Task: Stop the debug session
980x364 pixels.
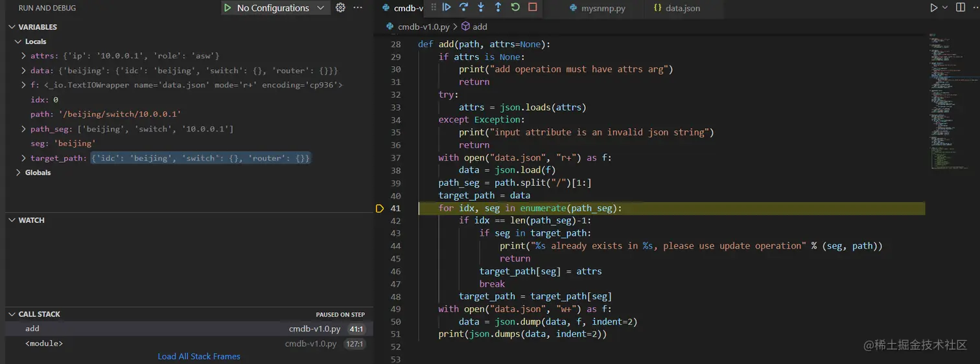Action: click(533, 7)
